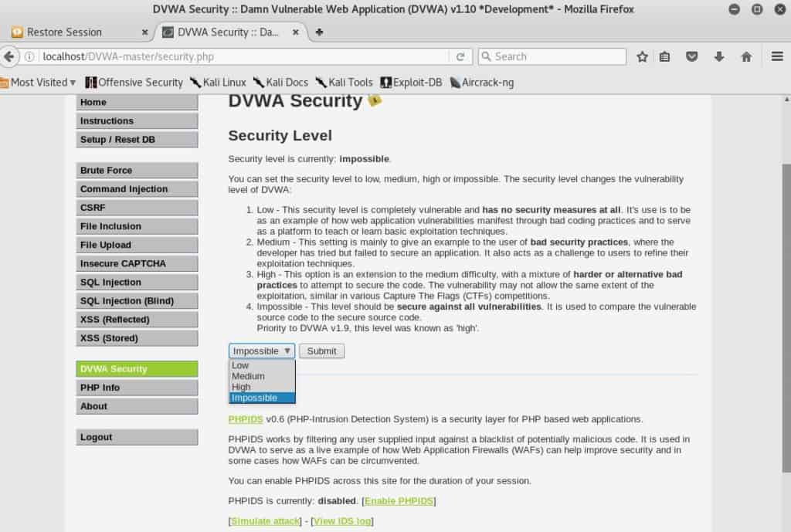Open Kali Docs bookmark
Image resolution: width=791 pixels, height=532 pixels.
(280, 82)
